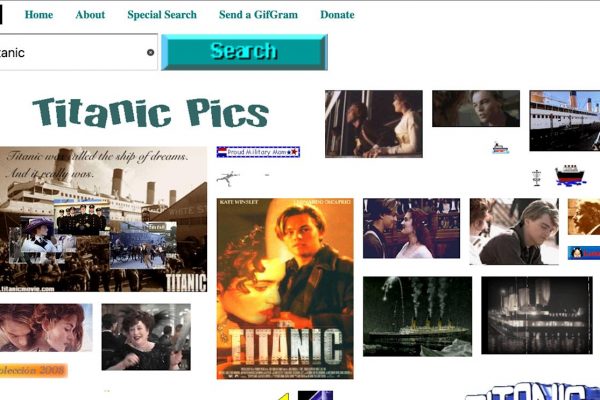Open the blue TITANIC 3D text graphic

click(x=533, y=391)
